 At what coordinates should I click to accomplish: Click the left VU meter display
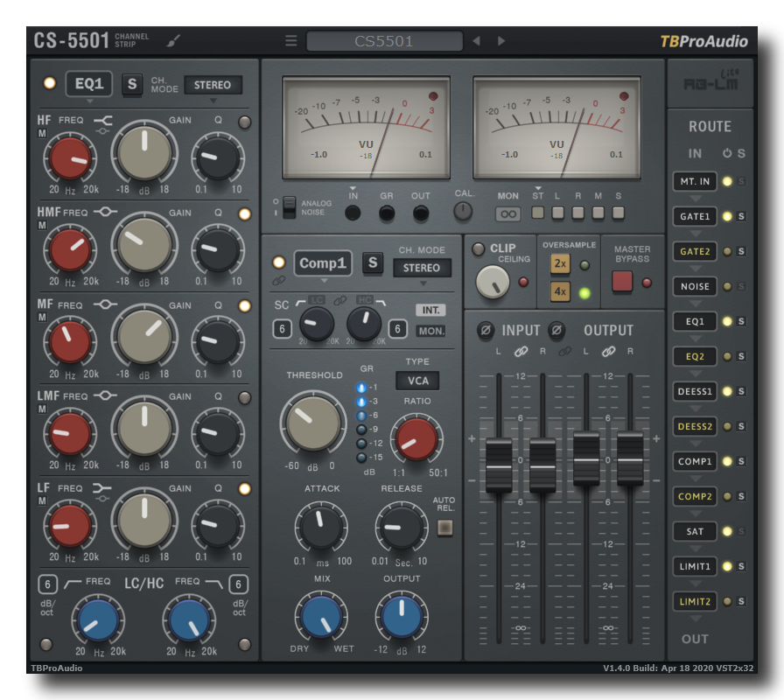tap(366, 128)
